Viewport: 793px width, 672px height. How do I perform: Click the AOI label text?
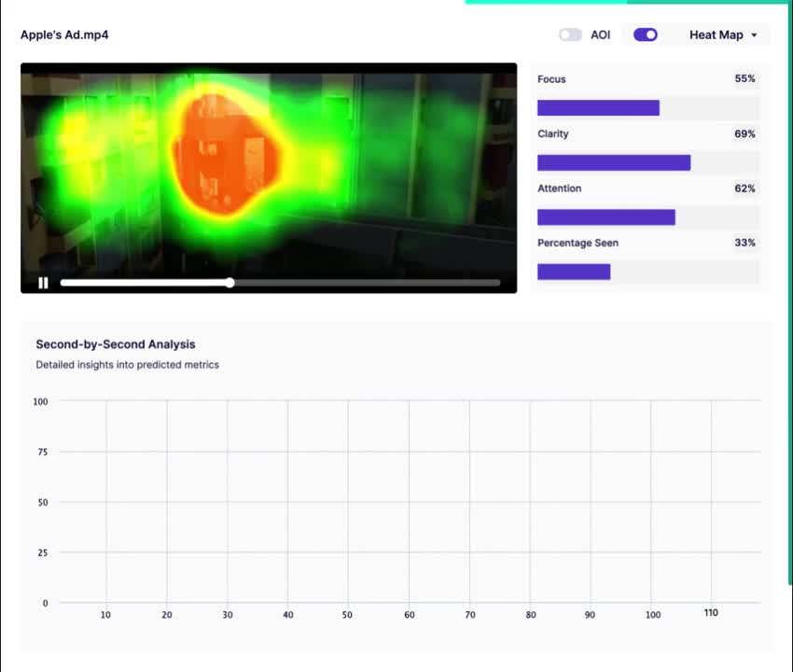[x=600, y=35]
